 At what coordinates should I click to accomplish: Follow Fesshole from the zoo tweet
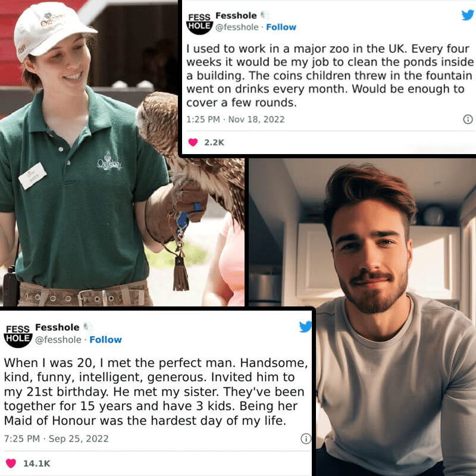pyautogui.click(x=281, y=27)
